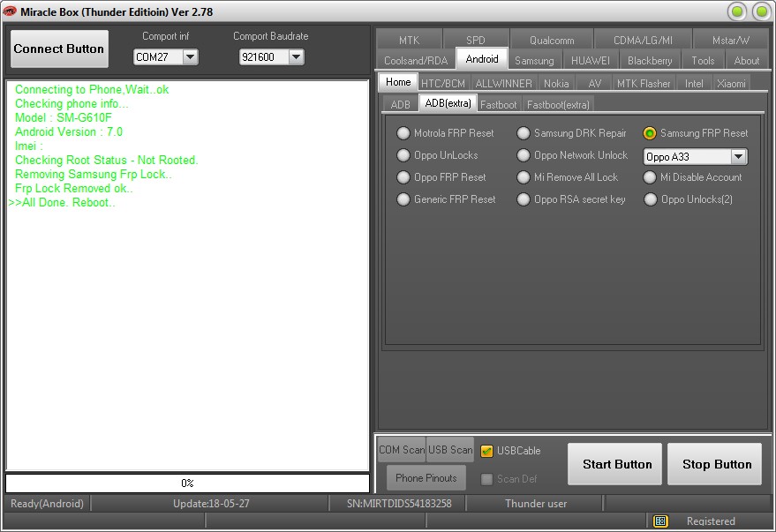This screenshot has height=532, width=776.
Task: Switch to the MTK Flasher sub-tab
Action: point(644,84)
